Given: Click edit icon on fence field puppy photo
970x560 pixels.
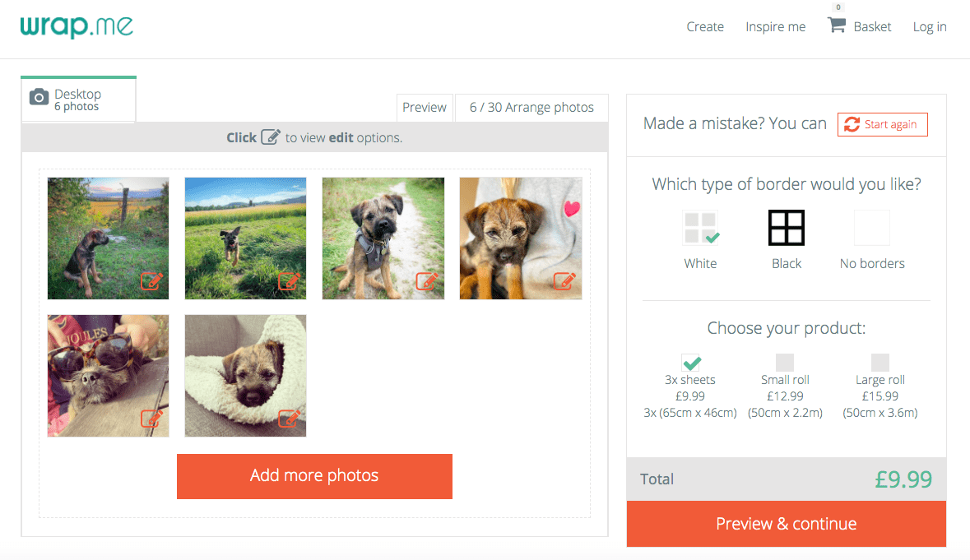Looking at the screenshot, I should (151, 280).
